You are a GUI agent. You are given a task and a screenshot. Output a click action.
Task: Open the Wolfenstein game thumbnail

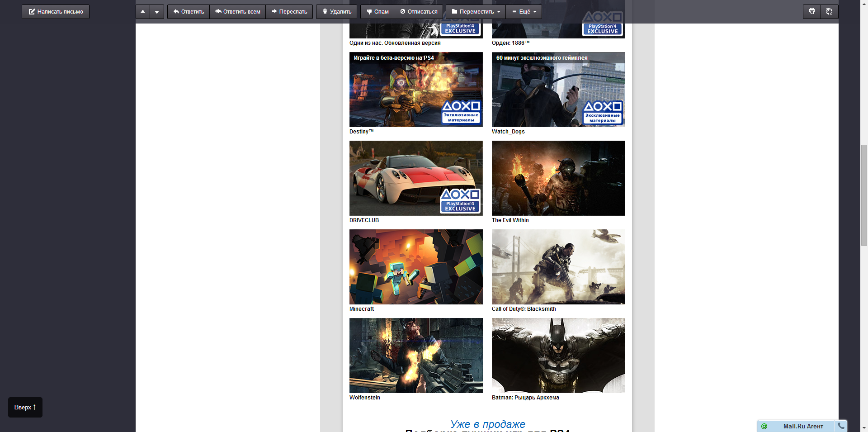click(x=416, y=356)
